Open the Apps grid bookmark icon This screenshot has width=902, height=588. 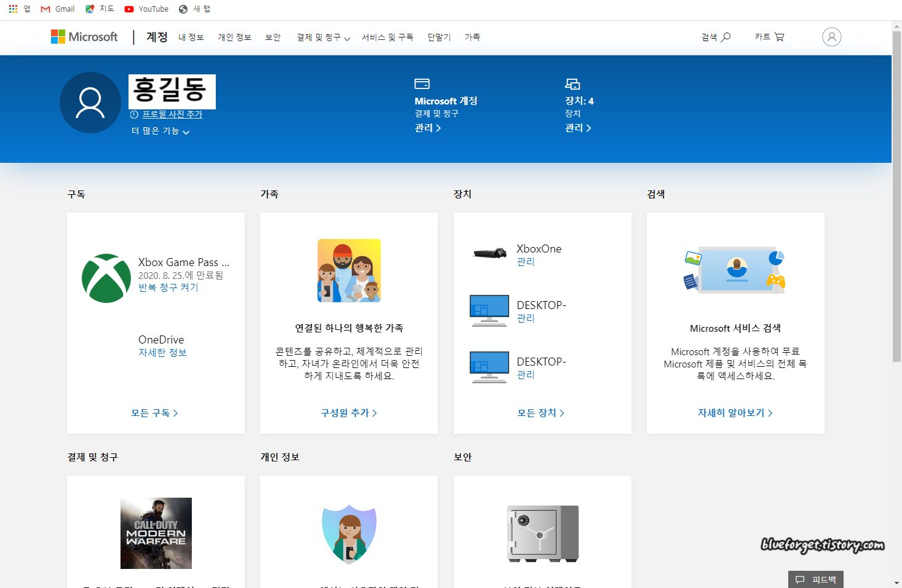point(13,9)
